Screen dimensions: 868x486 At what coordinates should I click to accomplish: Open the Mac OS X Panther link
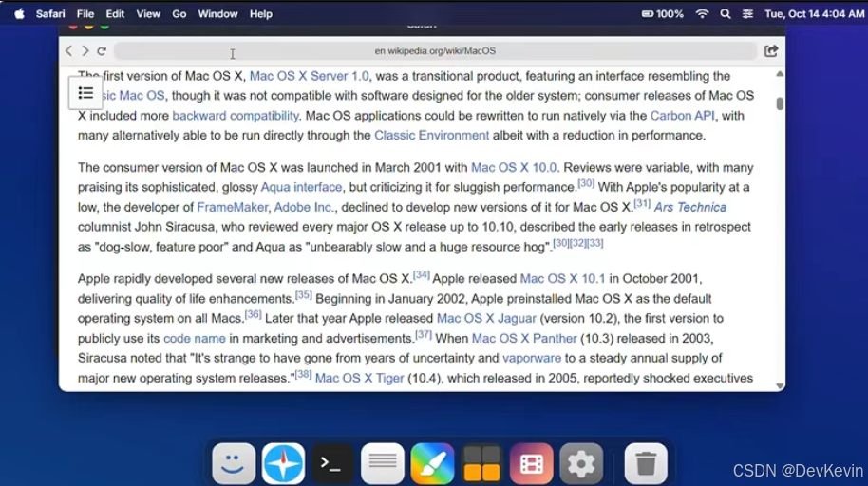tap(524, 339)
